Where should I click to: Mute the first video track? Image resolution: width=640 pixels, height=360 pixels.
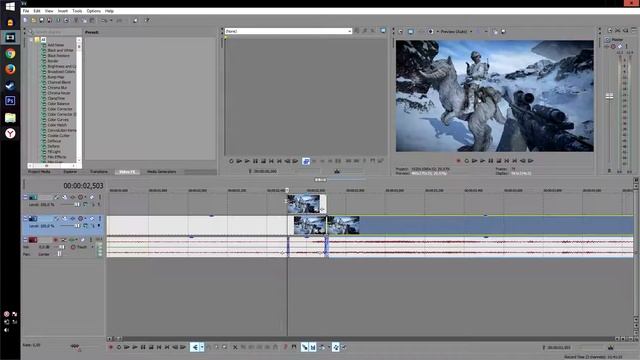(x=92, y=197)
